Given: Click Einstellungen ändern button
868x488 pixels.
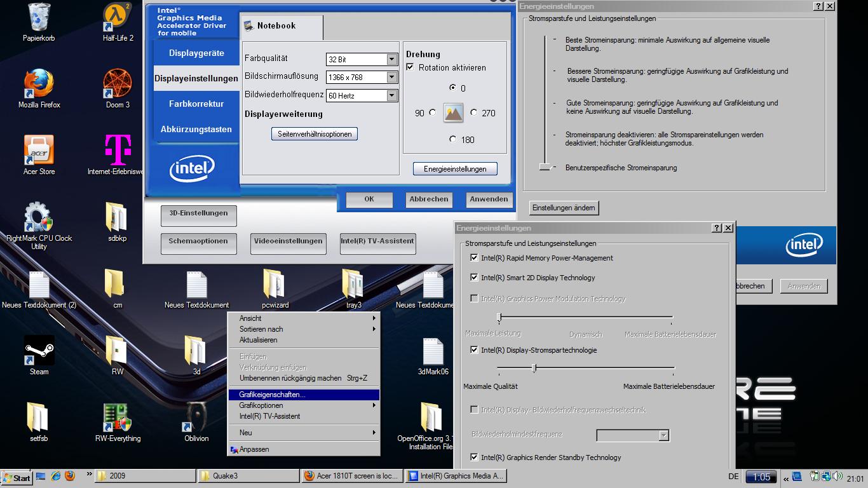Looking at the screenshot, I should tap(564, 208).
